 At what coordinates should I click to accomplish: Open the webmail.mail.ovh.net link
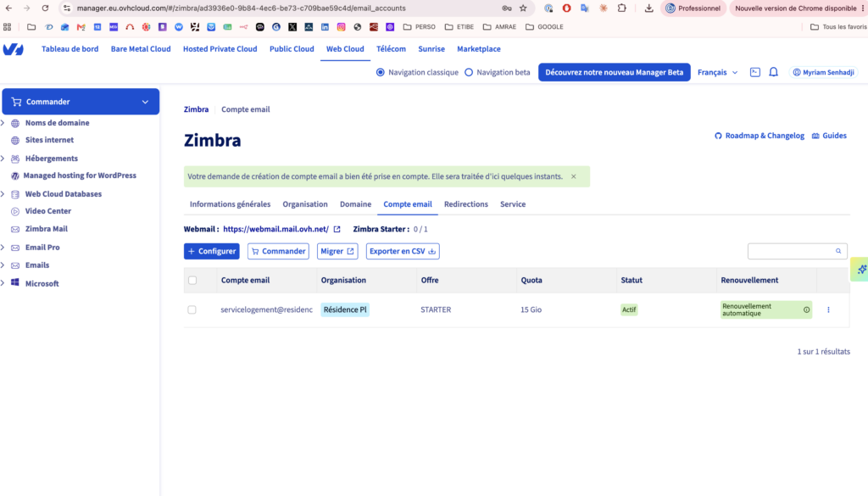(x=275, y=229)
